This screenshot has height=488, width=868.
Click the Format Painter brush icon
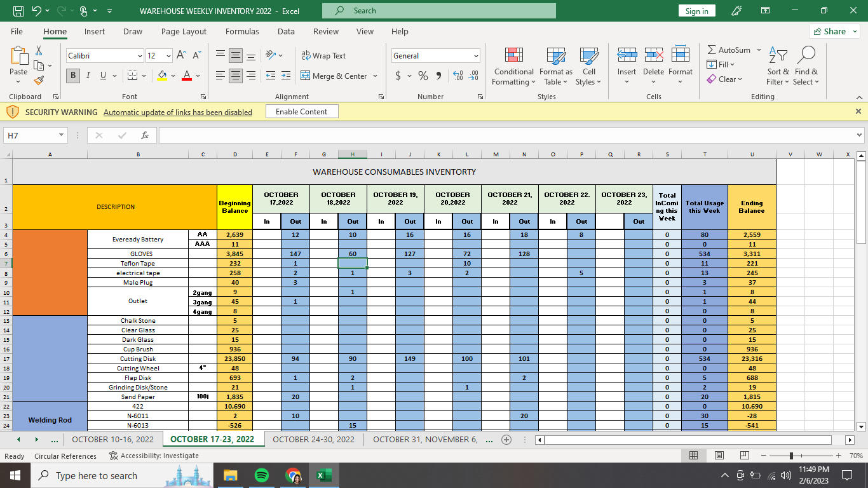click(x=39, y=80)
